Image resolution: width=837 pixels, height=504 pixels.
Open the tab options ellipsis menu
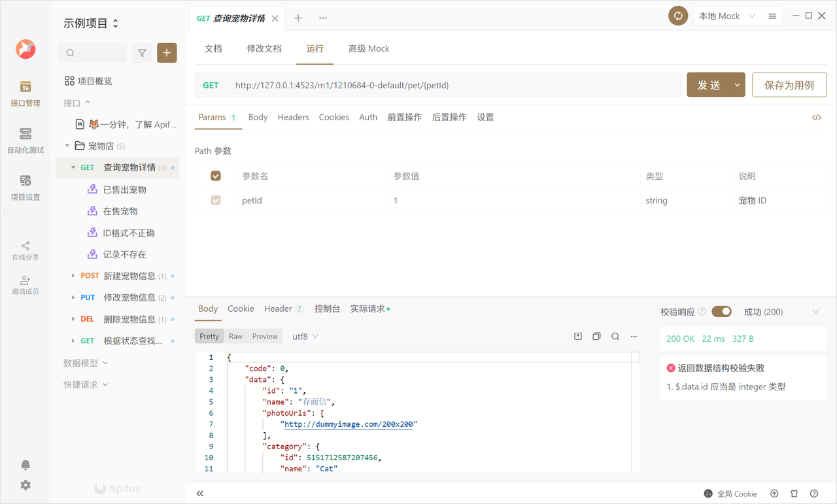[323, 18]
